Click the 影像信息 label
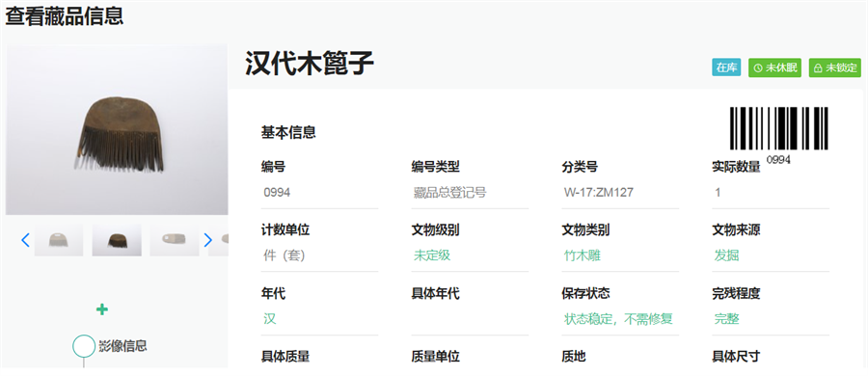Viewport: 868px width, 376px height. 122,346
